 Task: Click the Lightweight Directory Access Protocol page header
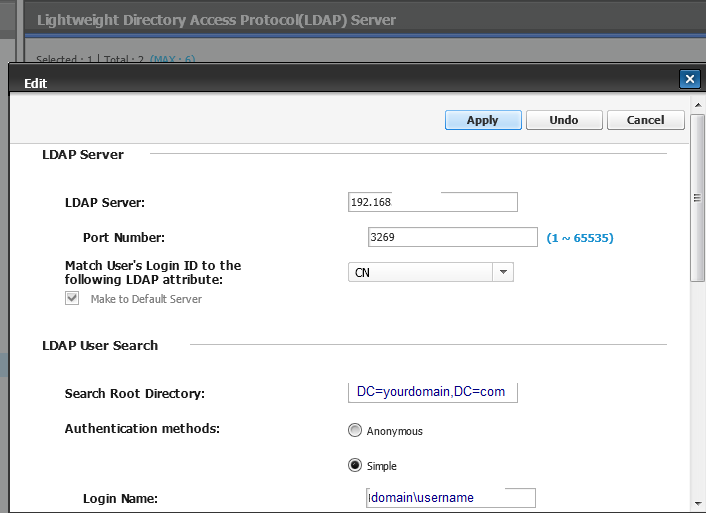click(x=216, y=20)
